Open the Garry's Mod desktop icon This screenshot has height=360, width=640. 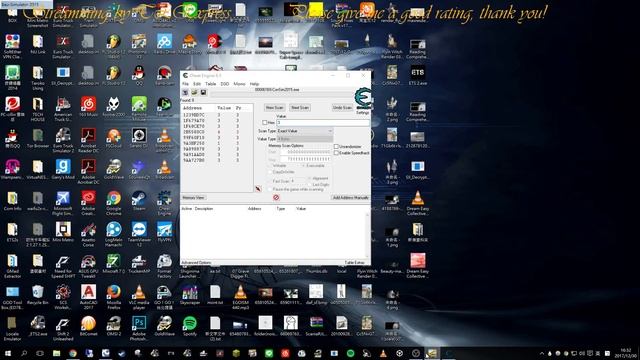pyautogui.click(x=63, y=170)
